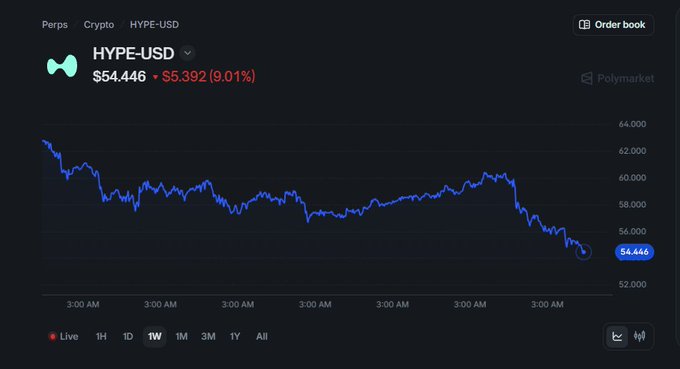Click the 62.000 axis value
Screen dimensions: 680x369
pos(632,151)
